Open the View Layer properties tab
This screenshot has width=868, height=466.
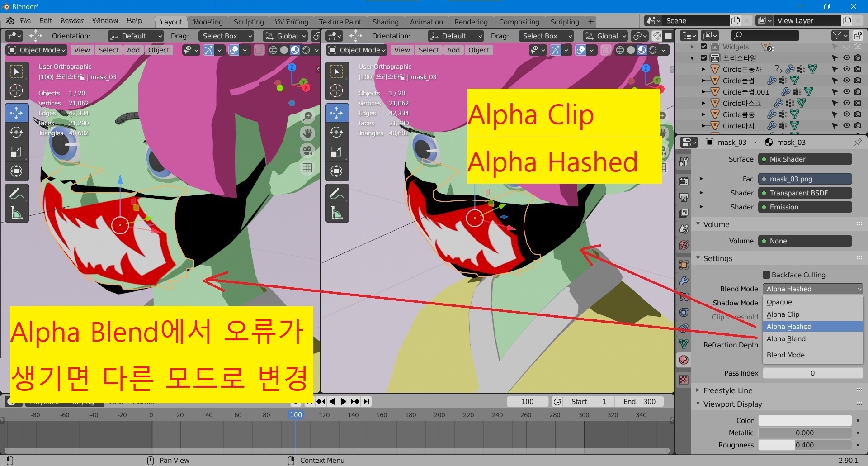[684, 213]
